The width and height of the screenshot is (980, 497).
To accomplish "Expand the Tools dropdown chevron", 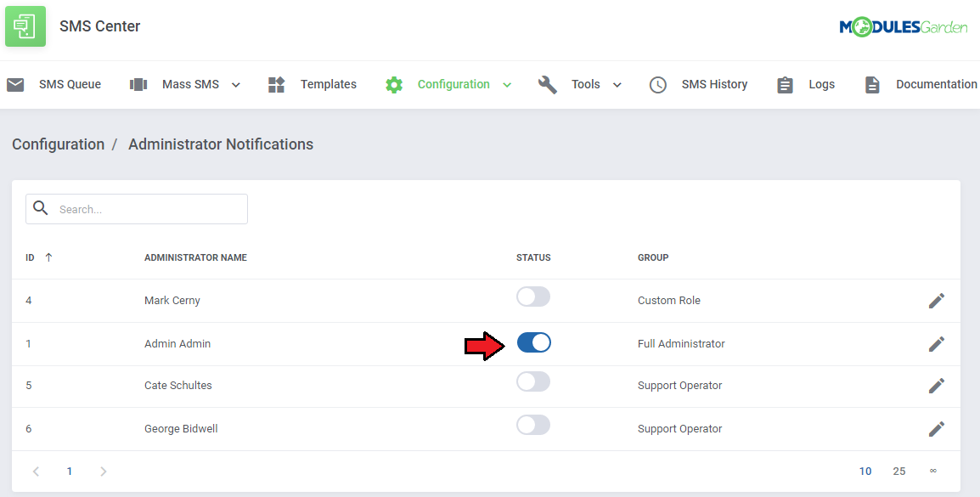I will pos(617,85).
